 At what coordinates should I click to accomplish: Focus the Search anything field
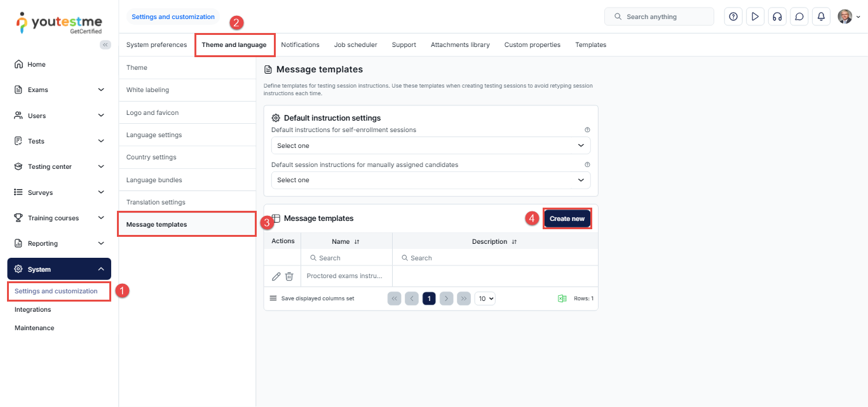click(659, 17)
